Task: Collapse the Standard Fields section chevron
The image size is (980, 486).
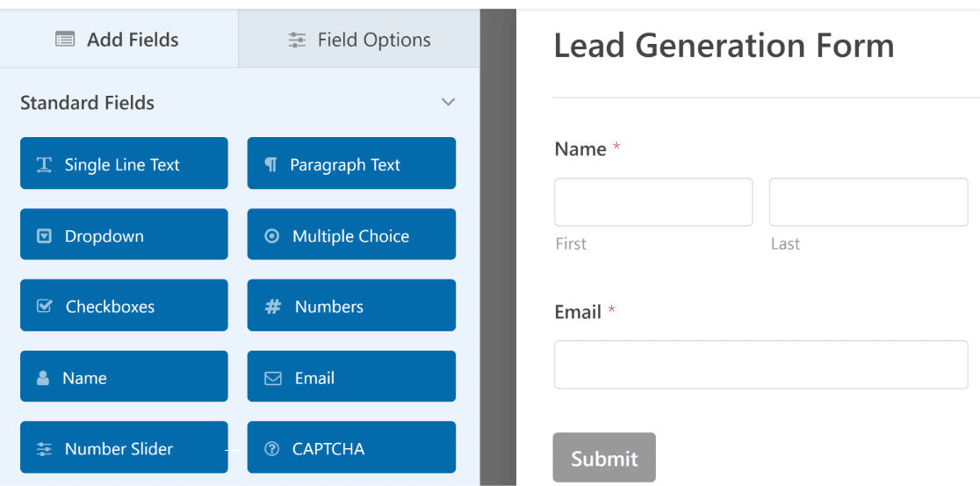Action: [448, 102]
